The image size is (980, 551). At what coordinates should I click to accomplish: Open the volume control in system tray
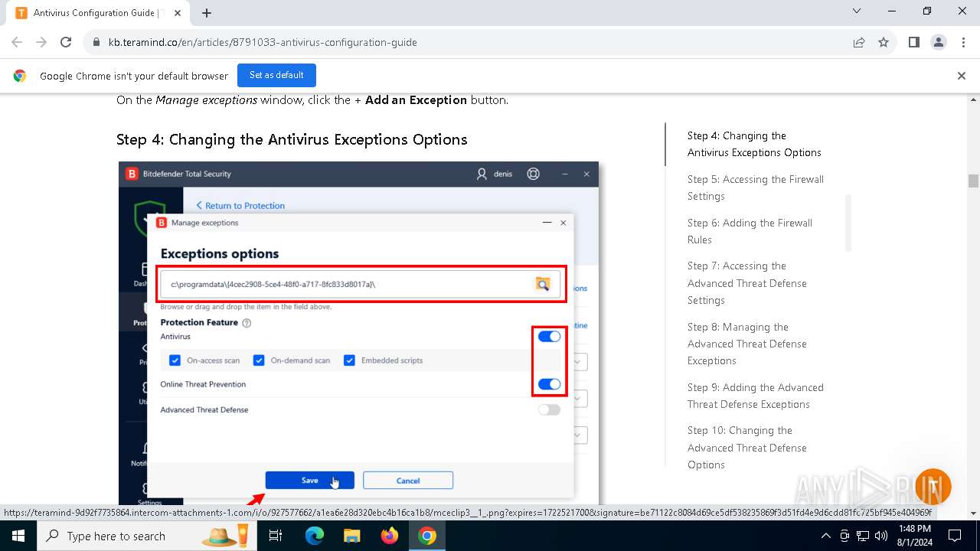pos(881,536)
